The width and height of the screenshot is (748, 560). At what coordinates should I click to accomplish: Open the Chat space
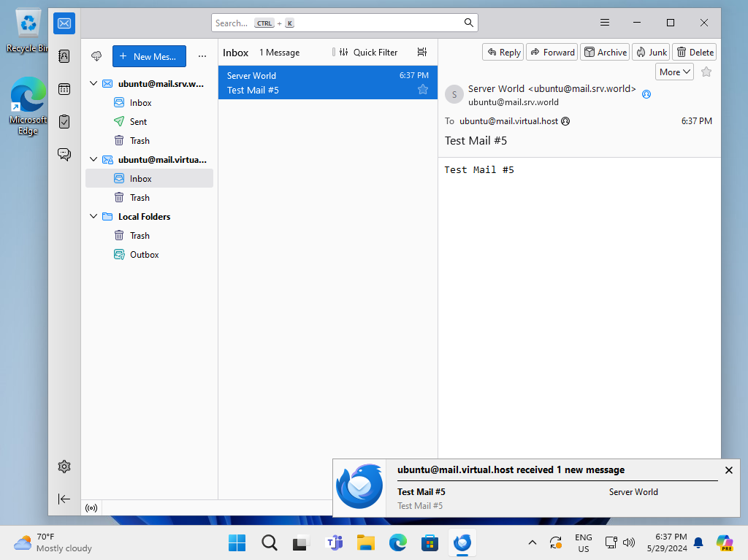point(64,154)
